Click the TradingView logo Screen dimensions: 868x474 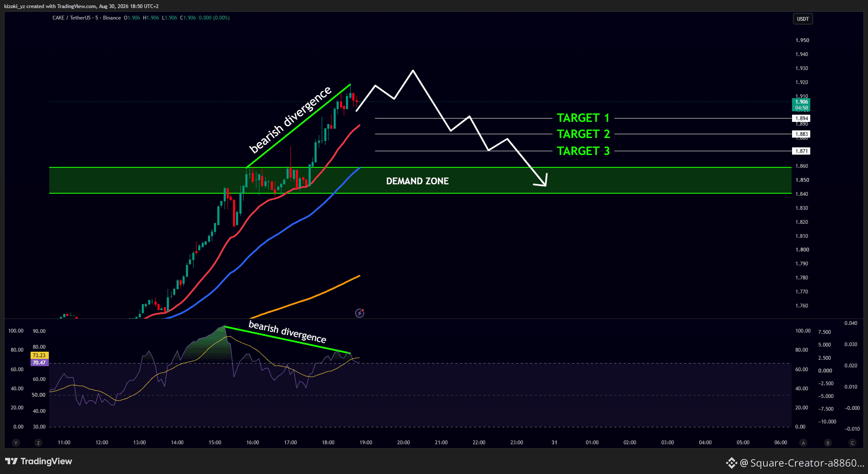39,461
